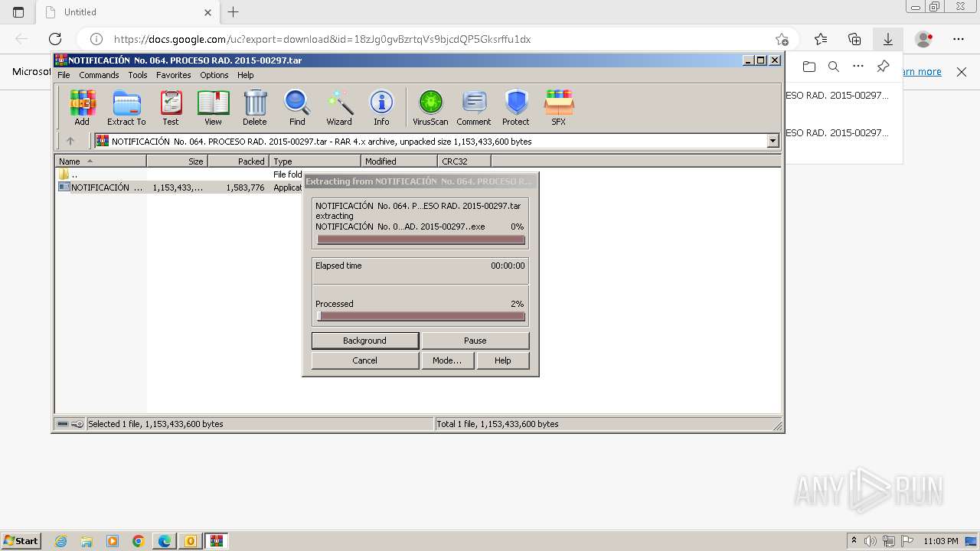
Task: Expand the archive path dropdown
Action: (x=773, y=141)
